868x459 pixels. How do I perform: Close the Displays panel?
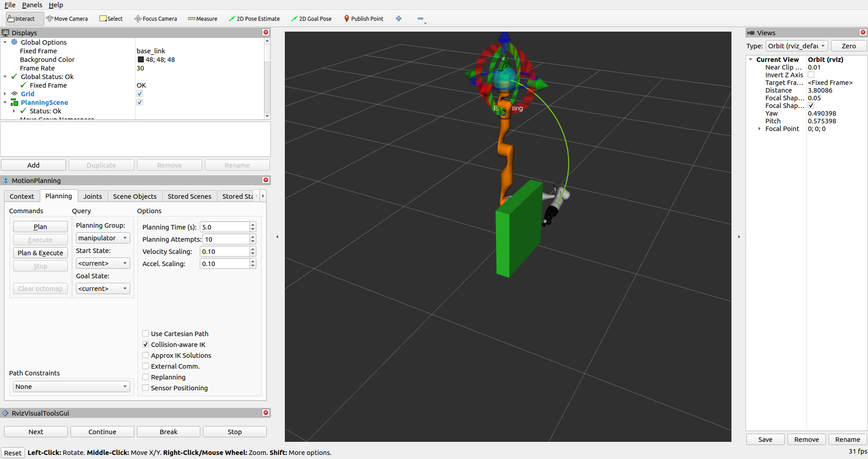(x=266, y=33)
